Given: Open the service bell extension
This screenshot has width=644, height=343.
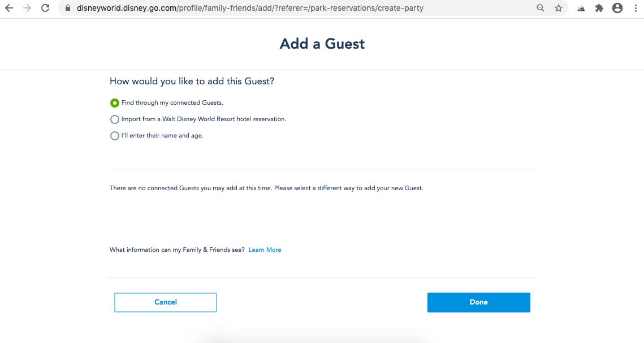Looking at the screenshot, I should tap(581, 8).
